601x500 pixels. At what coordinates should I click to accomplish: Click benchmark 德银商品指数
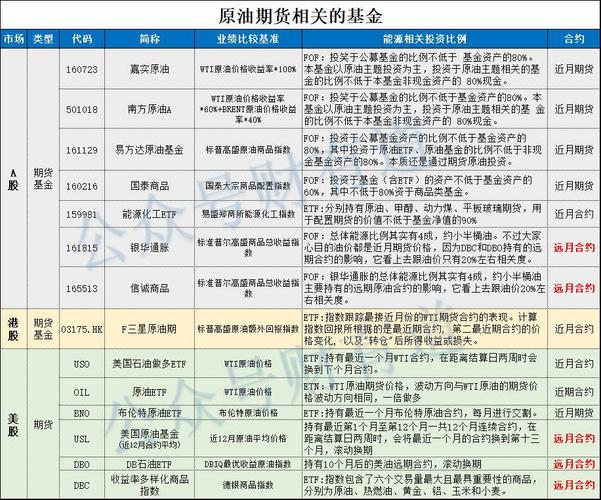click(248, 485)
